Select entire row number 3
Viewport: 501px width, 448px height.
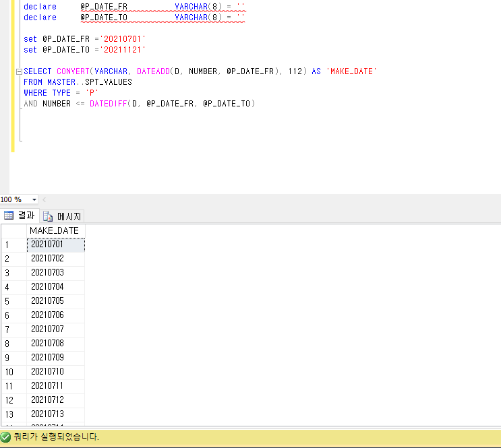13,273
